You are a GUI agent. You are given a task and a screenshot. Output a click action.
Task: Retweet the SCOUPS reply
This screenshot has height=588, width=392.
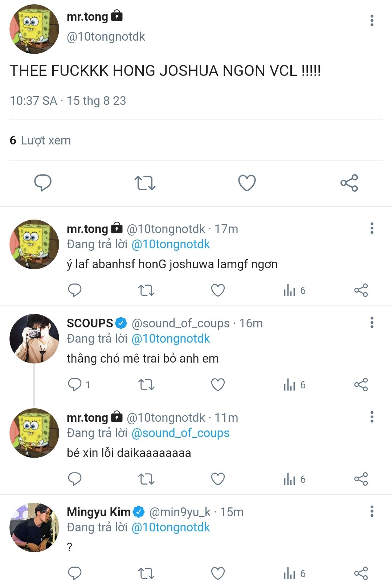point(146,385)
